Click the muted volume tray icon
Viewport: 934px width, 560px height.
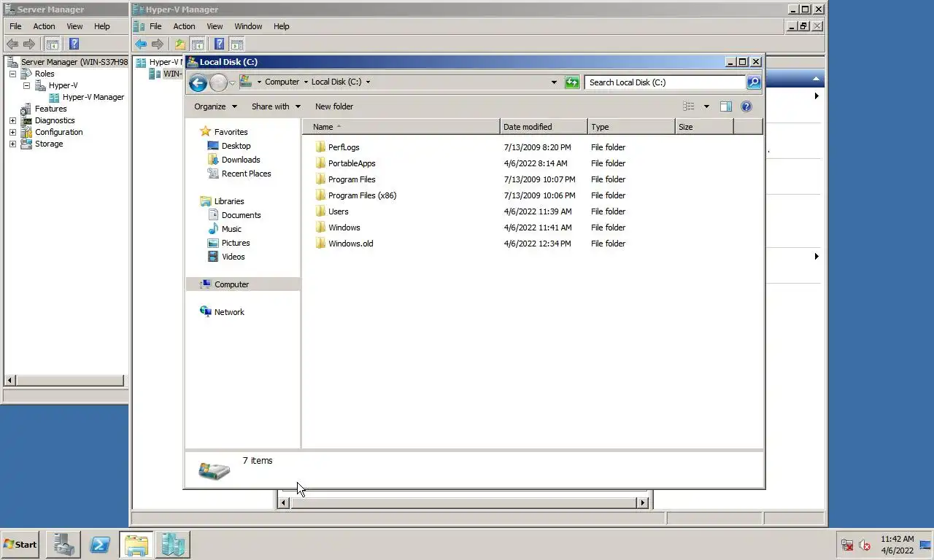click(865, 545)
